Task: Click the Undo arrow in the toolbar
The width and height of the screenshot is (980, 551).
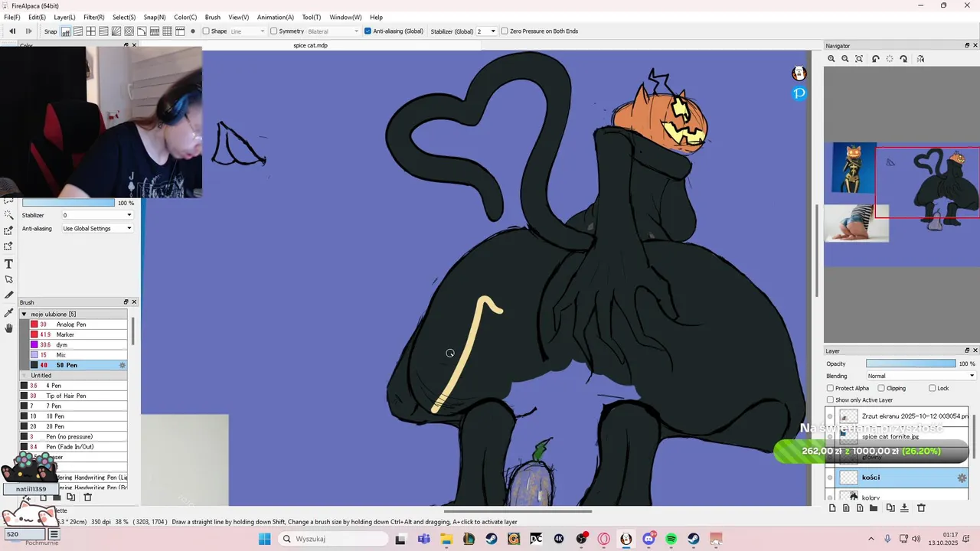Action: click(x=12, y=31)
